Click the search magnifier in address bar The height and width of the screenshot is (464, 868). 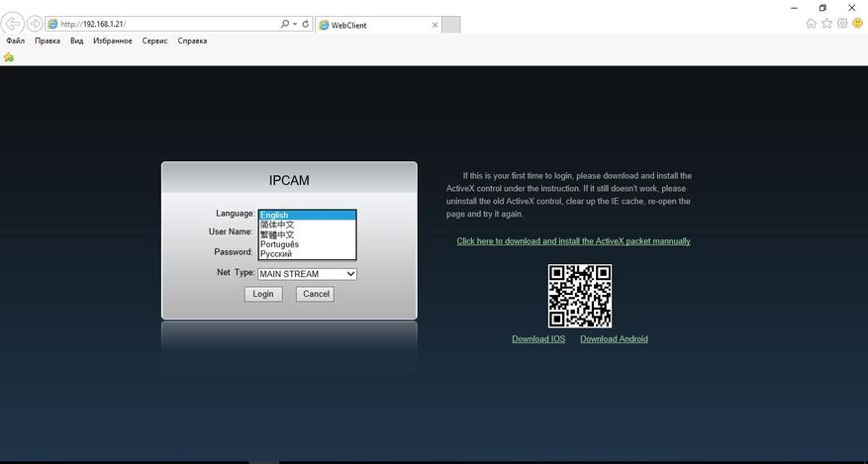pyautogui.click(x=284, y=24)
